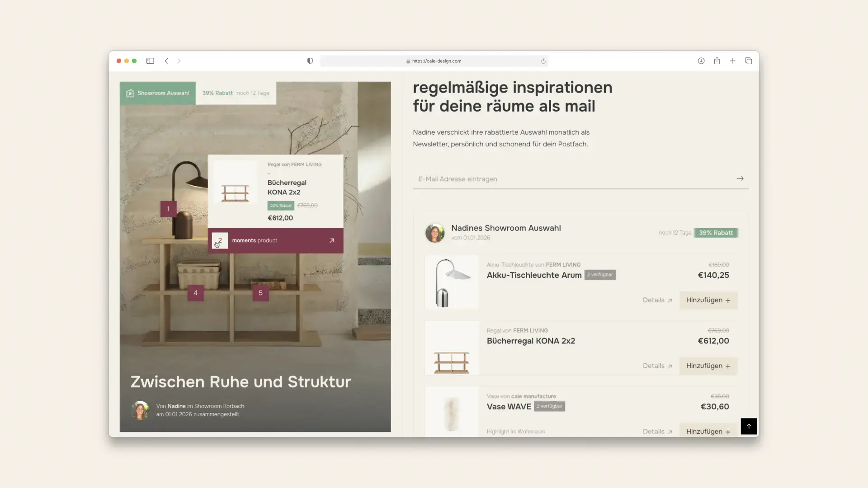Open a new browser tab with the plus icon

(733, 61)
